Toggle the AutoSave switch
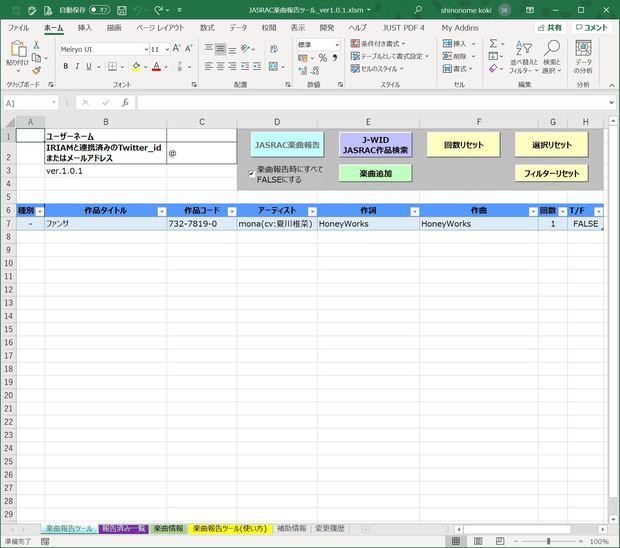 [99, 10]
